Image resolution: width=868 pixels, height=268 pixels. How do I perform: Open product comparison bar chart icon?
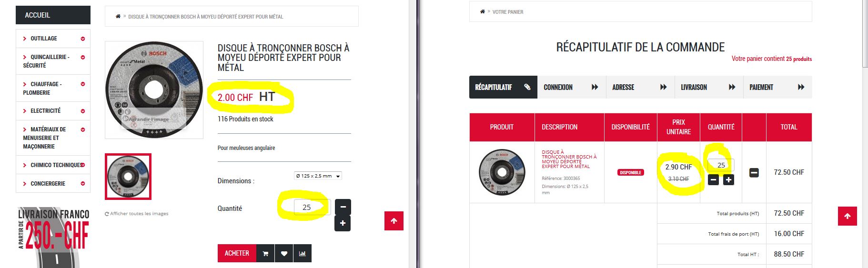coord(303,253)
